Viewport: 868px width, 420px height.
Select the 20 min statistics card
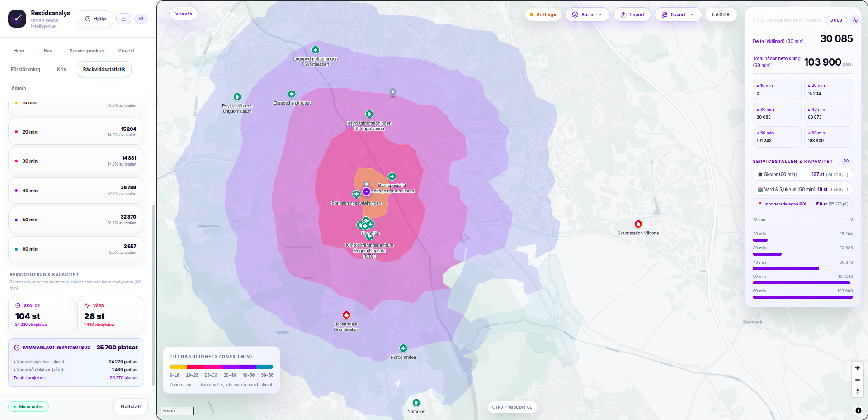click(x=75, y=132)
